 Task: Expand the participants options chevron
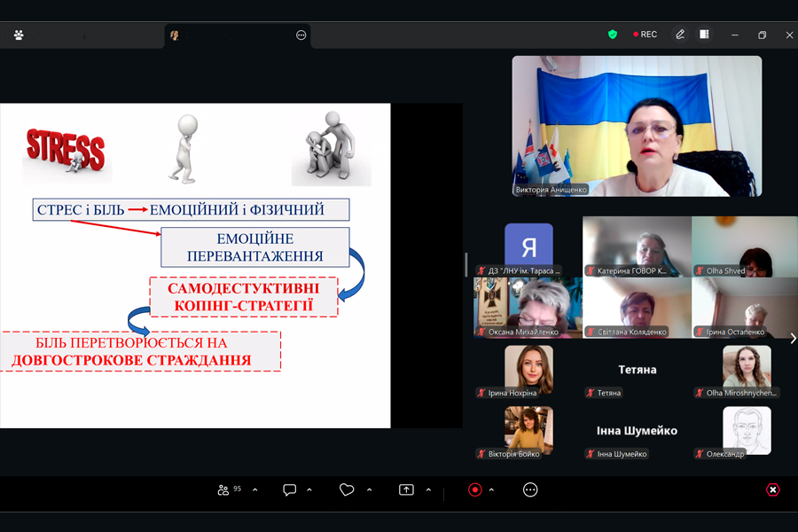click(255, 489)
